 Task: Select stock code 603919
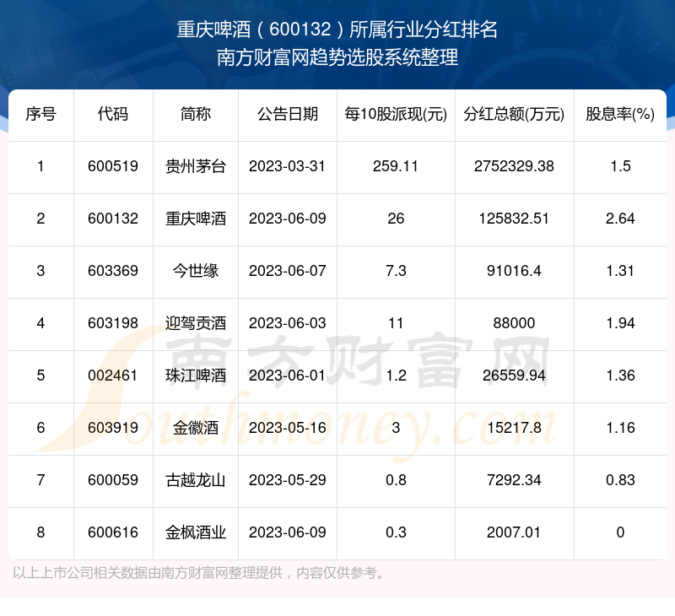[113, 428]
